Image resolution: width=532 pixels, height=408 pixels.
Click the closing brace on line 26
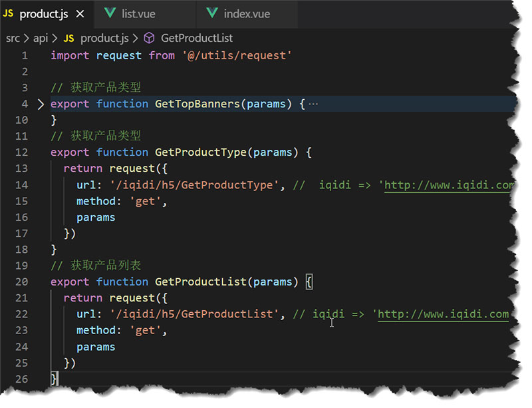pyautogui.click(x=54, y=379)
